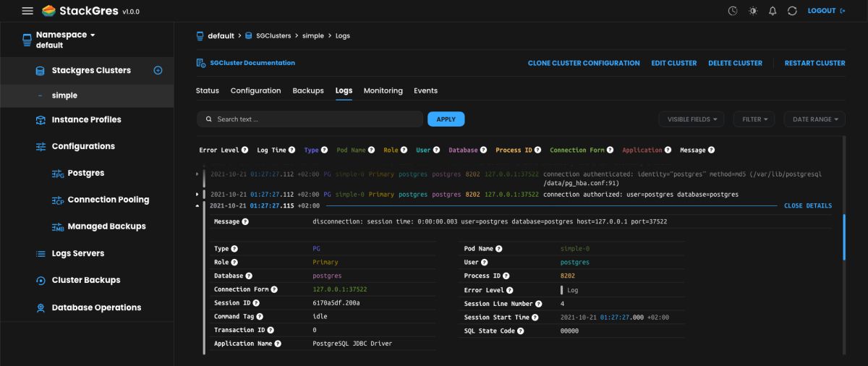Switch to the Monitoring tab
Viewport: 868px width, 366px height.
coord(383,90)
